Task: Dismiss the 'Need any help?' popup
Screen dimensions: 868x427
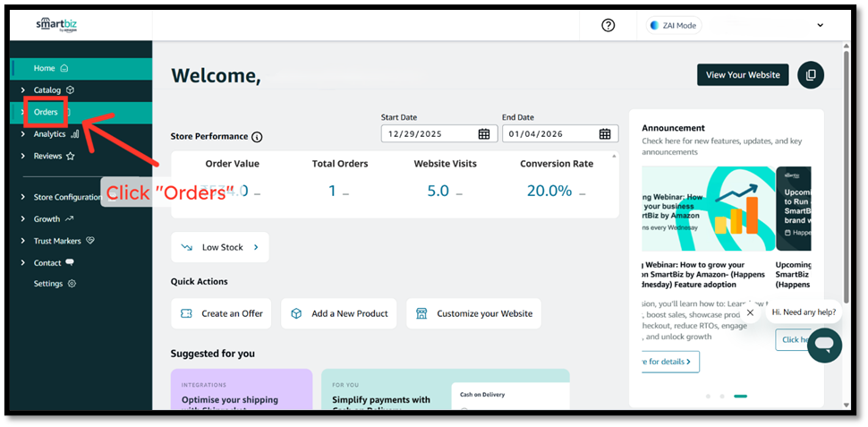Action: pyautogui.click(x=750, y=312)
